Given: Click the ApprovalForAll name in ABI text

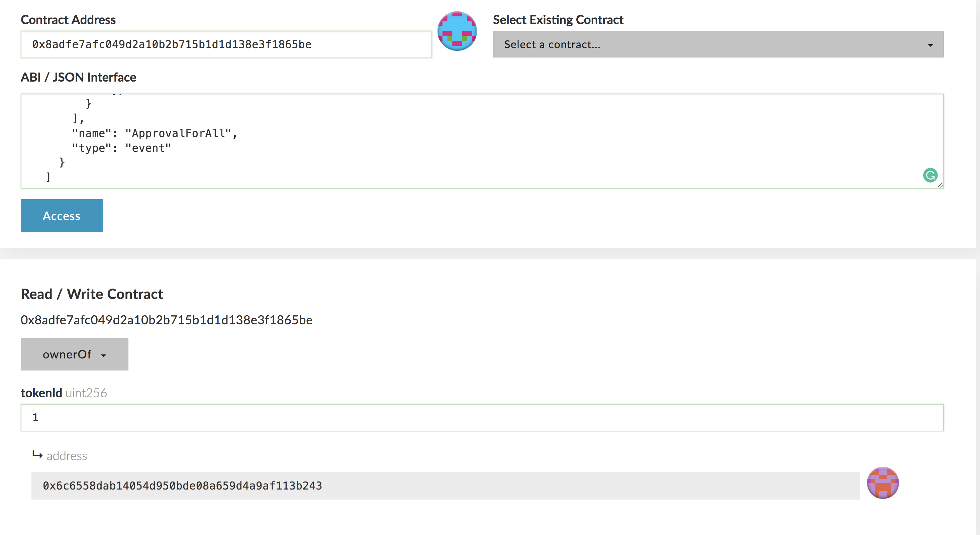Looking at the screenshot, I should (178, 133).
